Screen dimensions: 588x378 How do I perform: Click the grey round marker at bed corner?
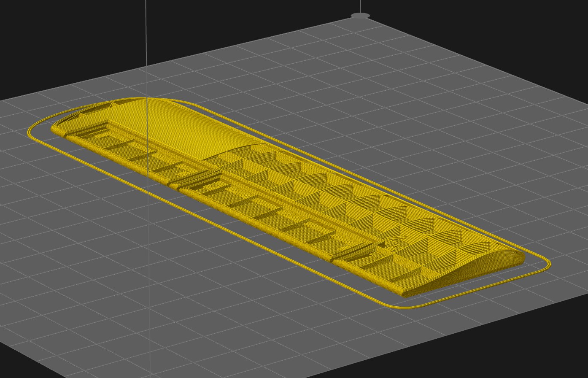coord(360,16)
